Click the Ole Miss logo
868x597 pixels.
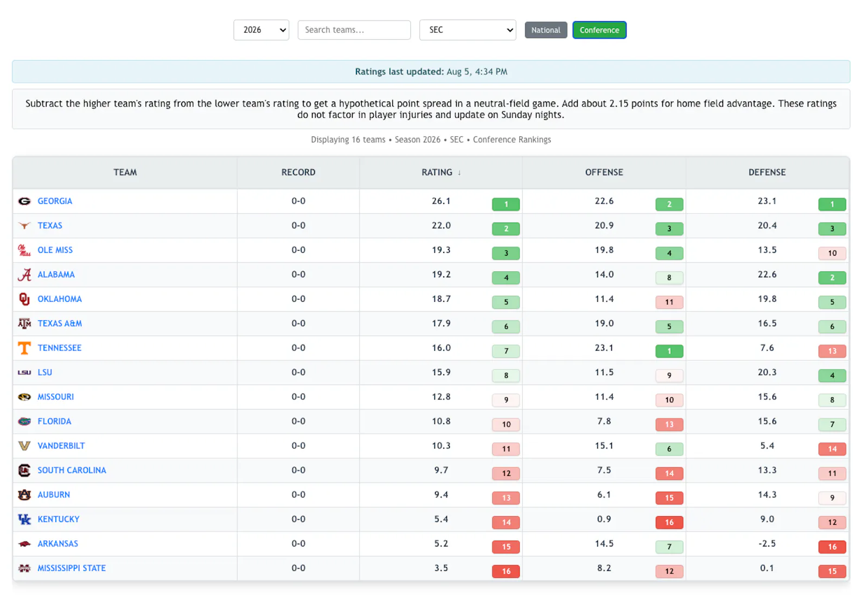[24, 250]
